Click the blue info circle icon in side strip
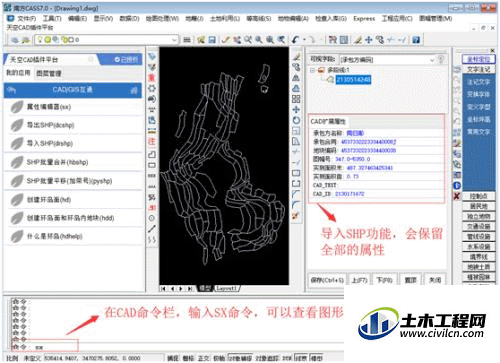 click(457, 186)
